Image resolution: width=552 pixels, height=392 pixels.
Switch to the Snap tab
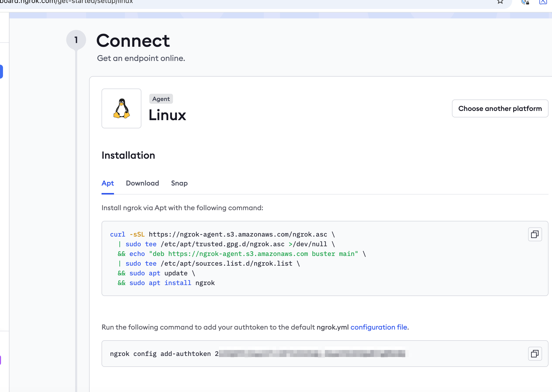point(179,183)
